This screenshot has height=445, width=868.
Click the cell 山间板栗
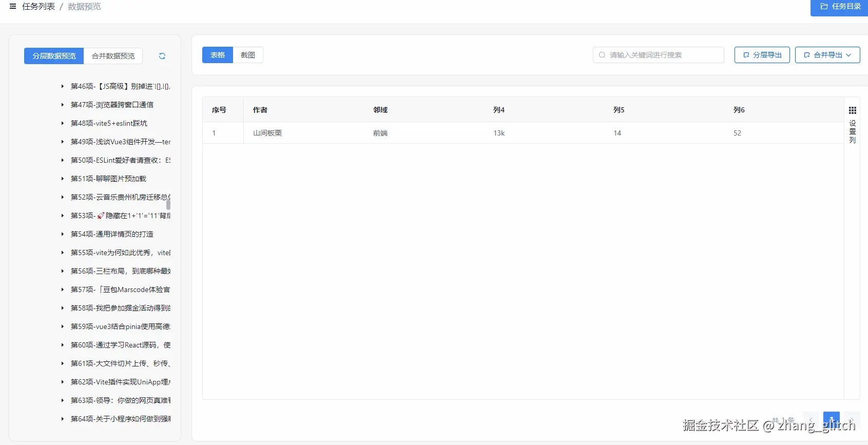pyautogui.click(x=267, y=133)
